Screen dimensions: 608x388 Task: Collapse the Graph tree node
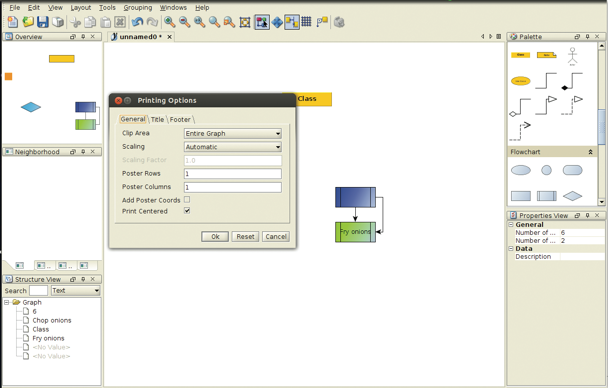7,302
